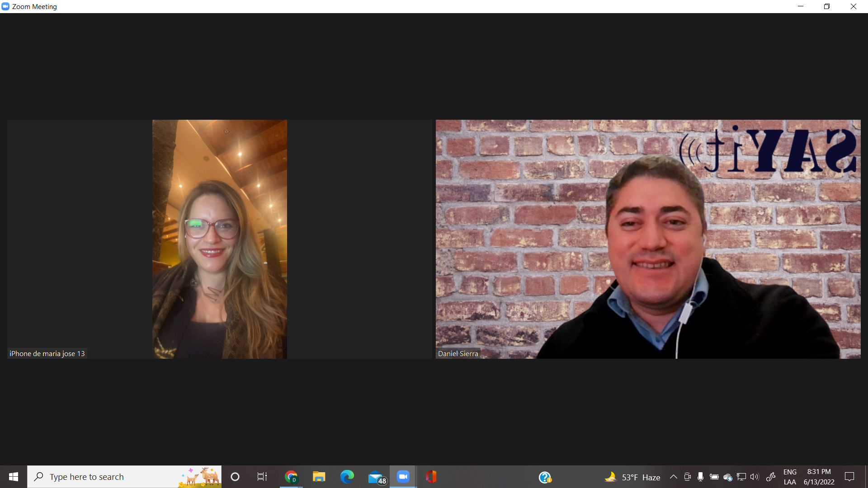Screen dimensions: 868x488
Task: Click the Type here to search box
Action: pyautogui.click(x=124, y=477)
